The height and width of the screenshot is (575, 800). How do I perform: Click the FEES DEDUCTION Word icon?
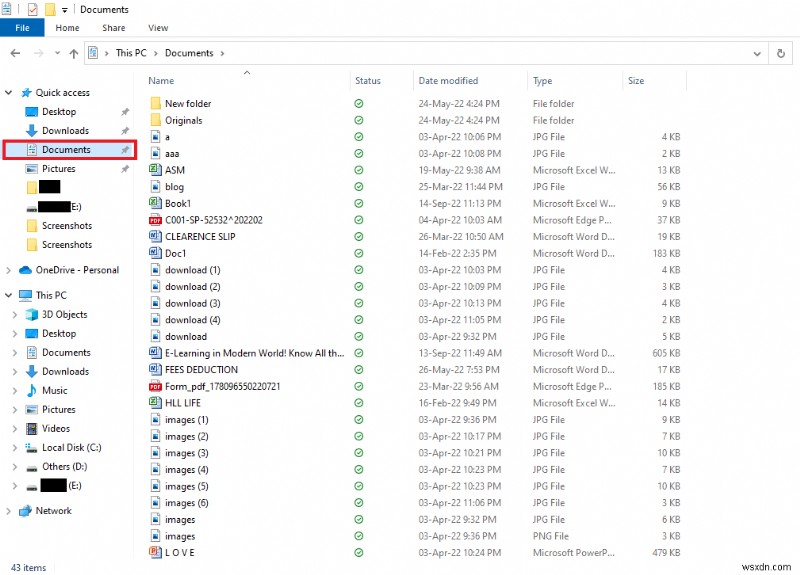tap(155, 369)
